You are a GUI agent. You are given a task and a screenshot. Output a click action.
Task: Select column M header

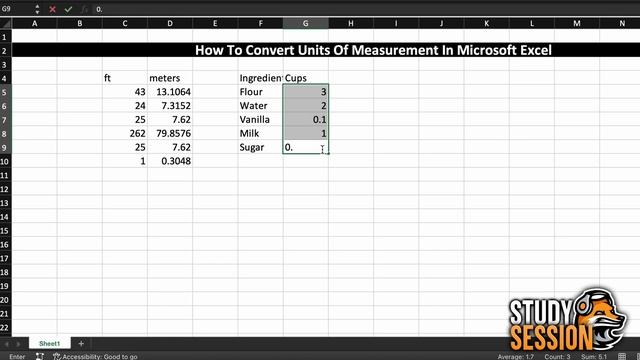[577, 23]
